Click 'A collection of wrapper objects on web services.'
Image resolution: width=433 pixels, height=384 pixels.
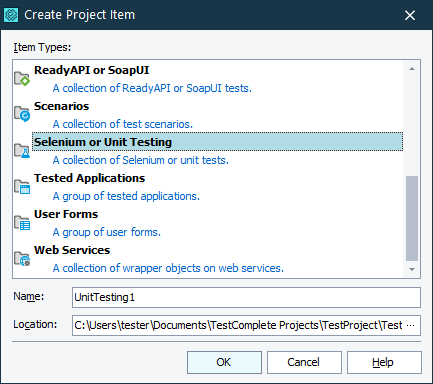pyautogui.click(x=168, y=268)
